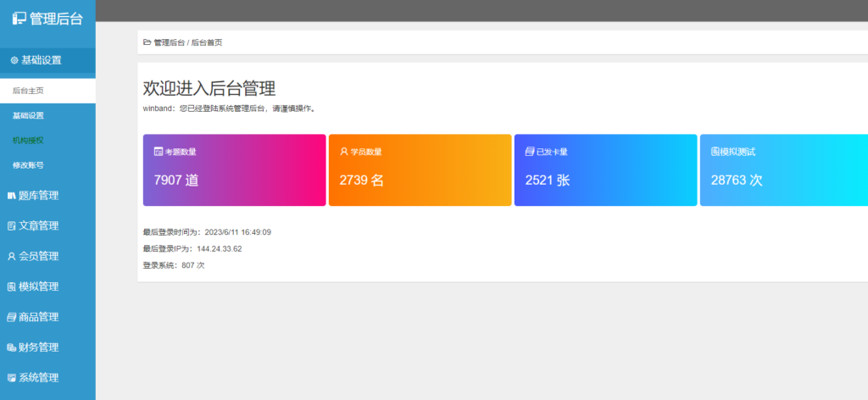Viewport: 868px width, 400px height.
Task: Open the 考题数量 7907 道 card
Action: 235,169
